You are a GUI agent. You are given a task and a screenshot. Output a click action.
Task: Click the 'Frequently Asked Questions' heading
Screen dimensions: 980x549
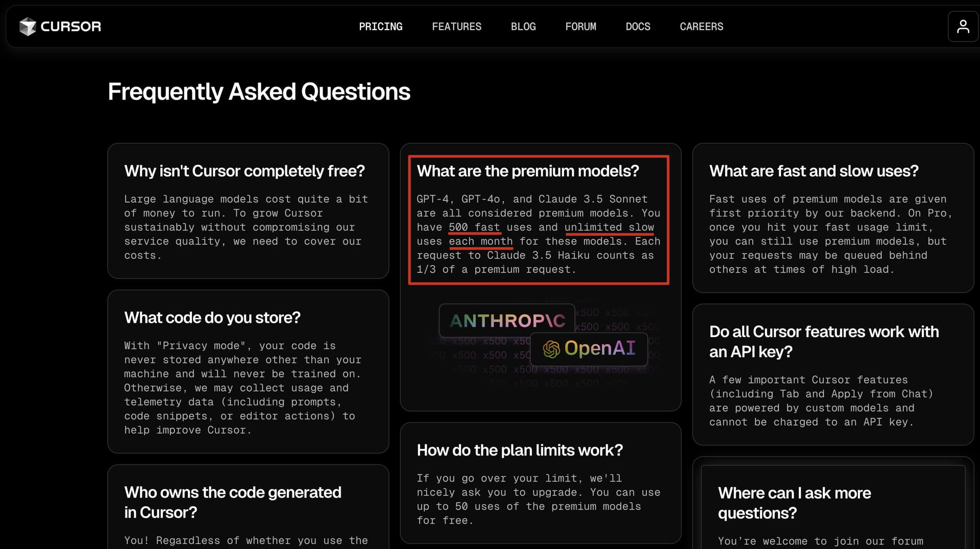(259, 92)
